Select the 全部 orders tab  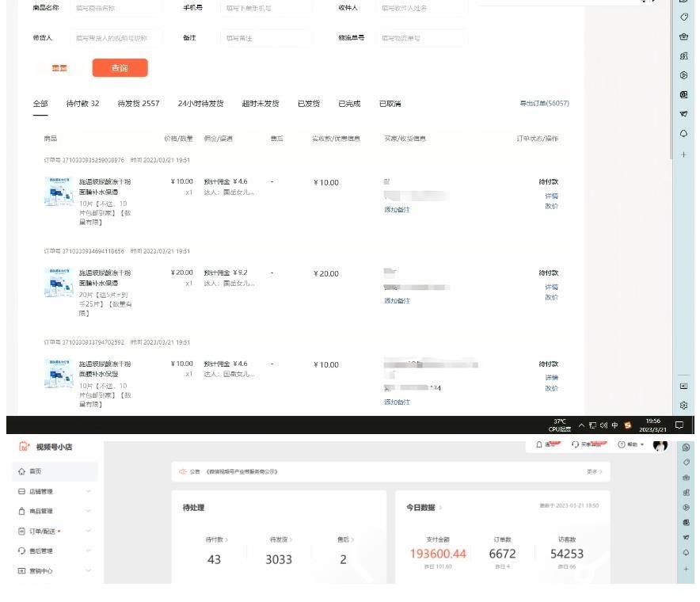[x=40, y=104]
